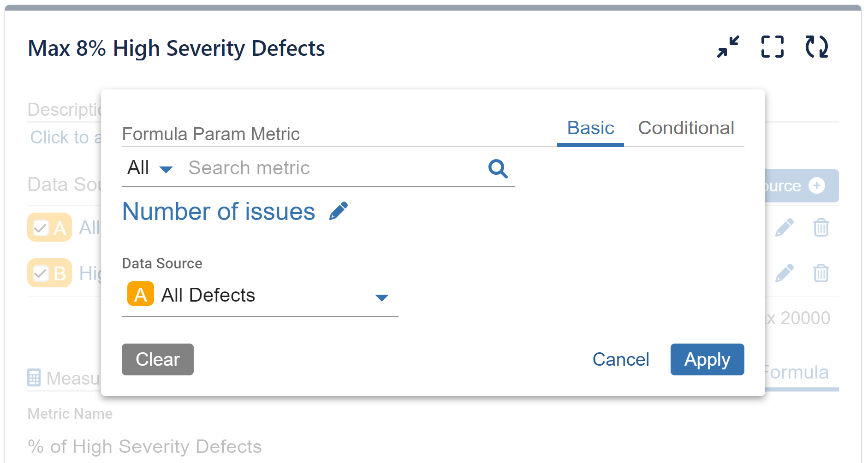Apply the Formula Param Metric settings
Image resolution: width=868 pixels, height=463 pixels.
coord(707,360)
